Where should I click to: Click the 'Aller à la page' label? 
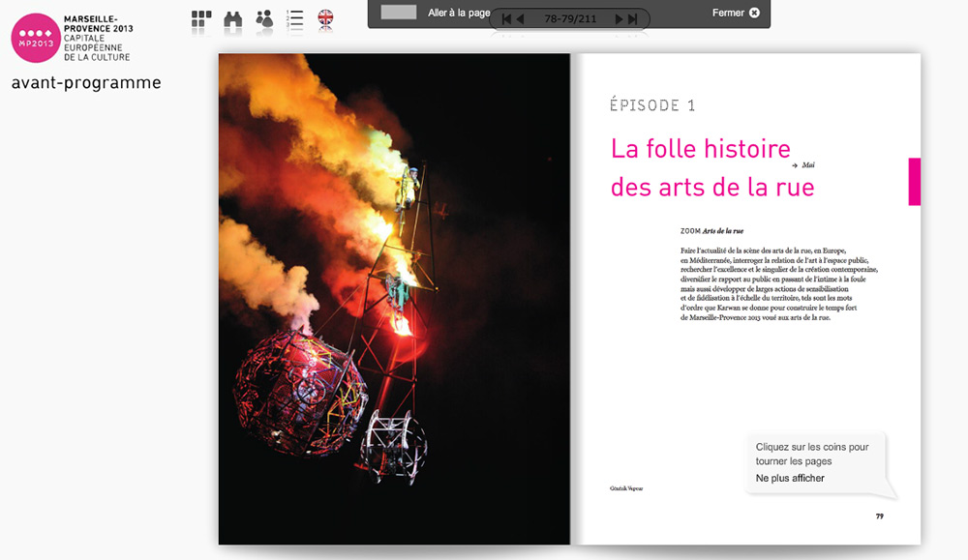459,13
